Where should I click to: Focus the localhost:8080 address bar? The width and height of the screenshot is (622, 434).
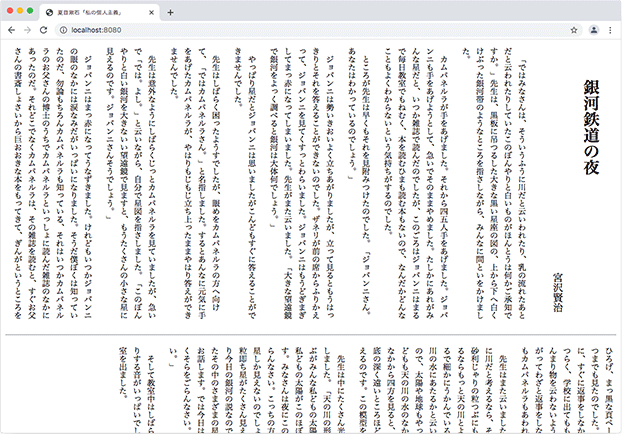[319, 30]
